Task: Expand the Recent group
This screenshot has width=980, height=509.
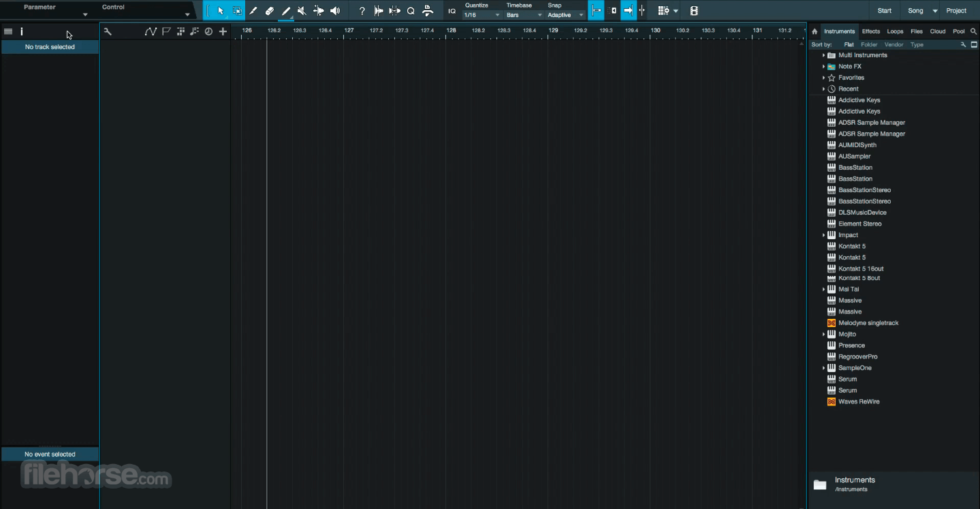Action: pyautogui.click(x=823, y=89)
